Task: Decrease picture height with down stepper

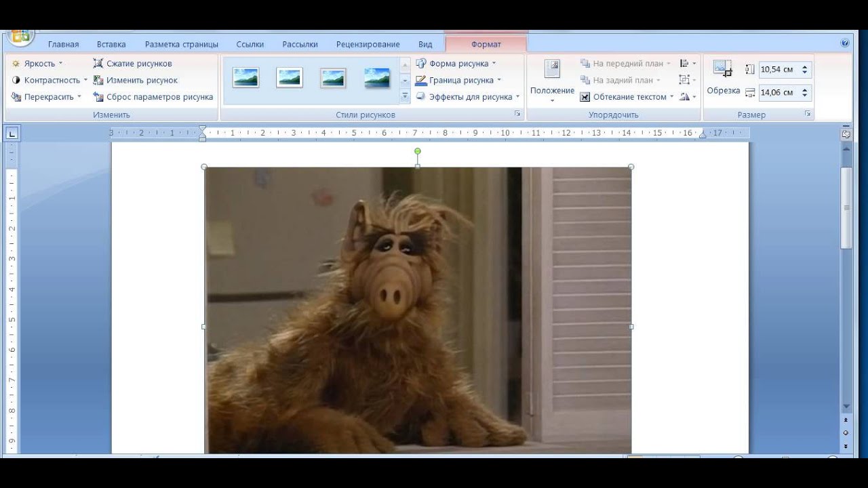Action: coord(805,73)
